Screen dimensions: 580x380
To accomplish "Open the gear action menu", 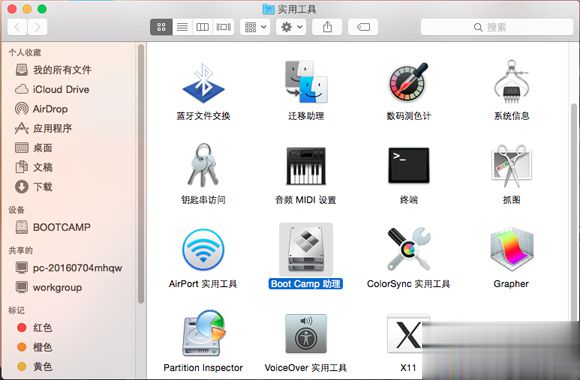I will coord(291,27).
